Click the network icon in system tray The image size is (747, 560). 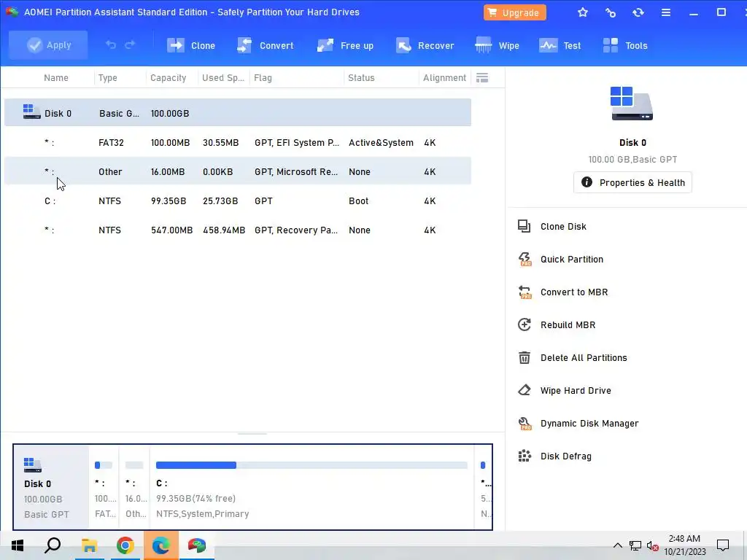click(x=635, y=545)
